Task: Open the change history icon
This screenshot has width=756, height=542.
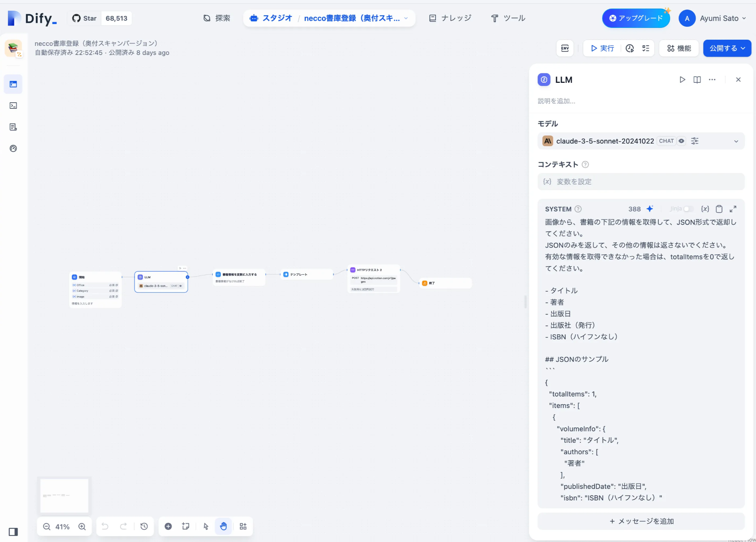Action: coord(144,527)
